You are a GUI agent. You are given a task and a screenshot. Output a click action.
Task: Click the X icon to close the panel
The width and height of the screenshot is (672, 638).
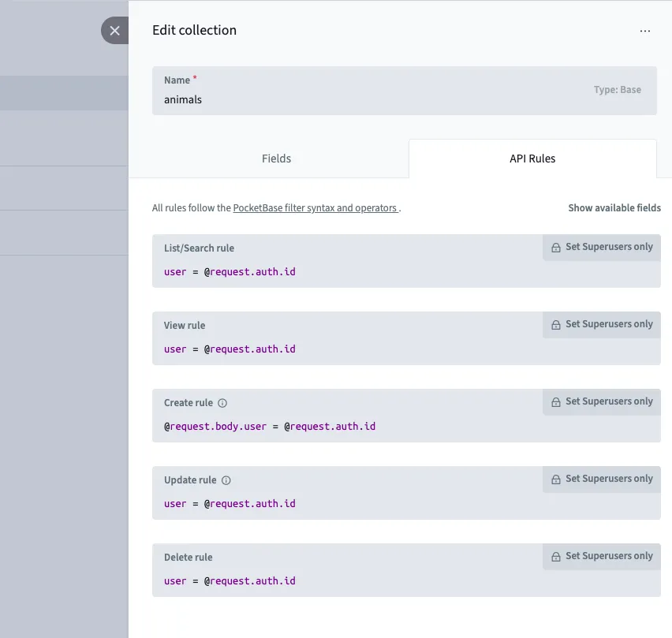[x=114, y=31]
